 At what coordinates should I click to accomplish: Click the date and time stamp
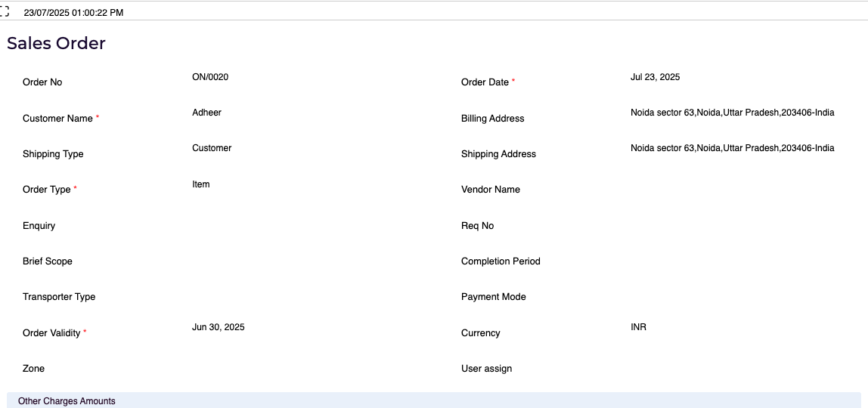point(73,13)
